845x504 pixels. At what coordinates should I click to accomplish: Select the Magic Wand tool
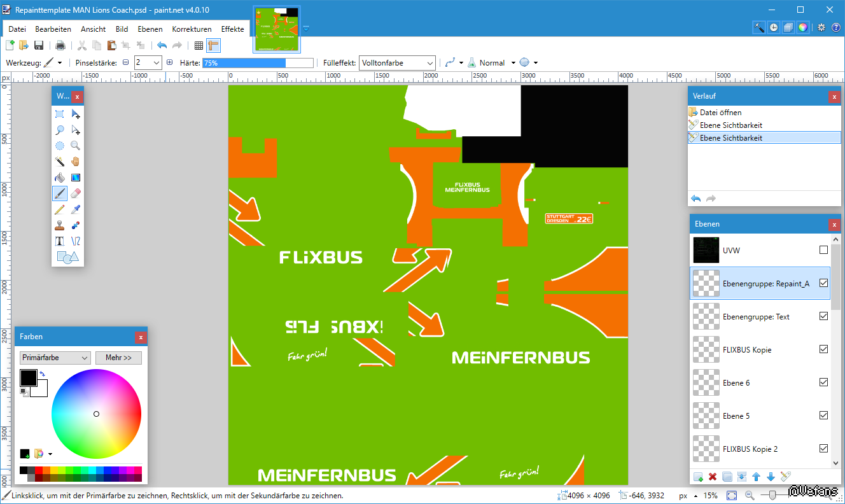60,162
